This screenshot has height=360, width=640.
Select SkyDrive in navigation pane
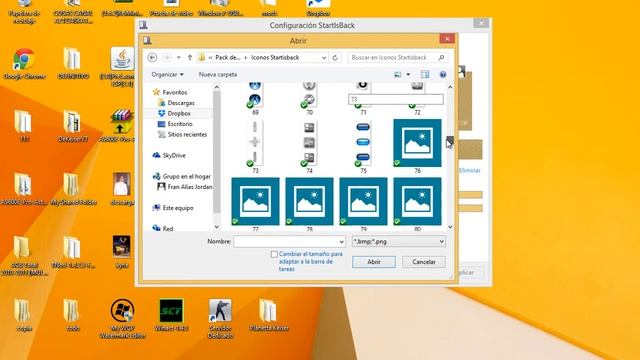pyautogui.click(x=174, y=156)
